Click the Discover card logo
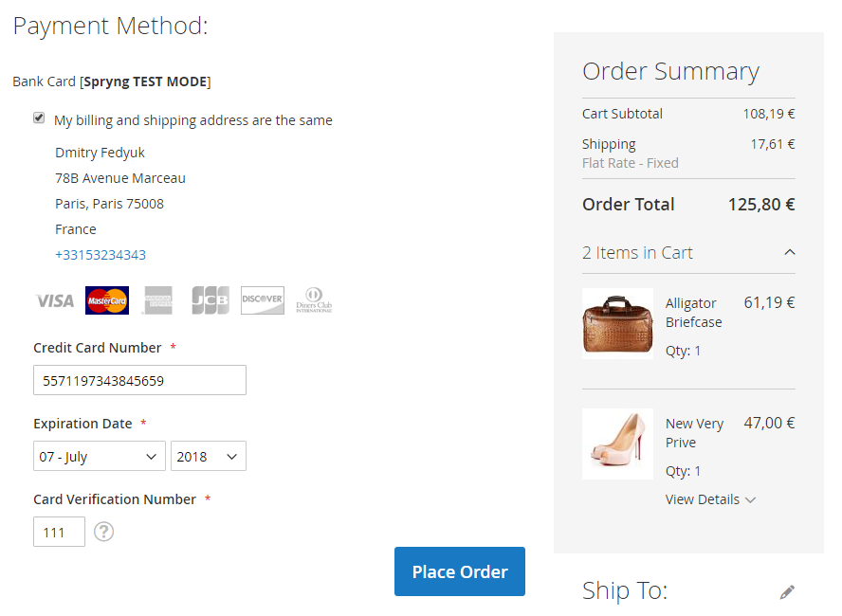 pyautogui.click(x=263, y=300)
